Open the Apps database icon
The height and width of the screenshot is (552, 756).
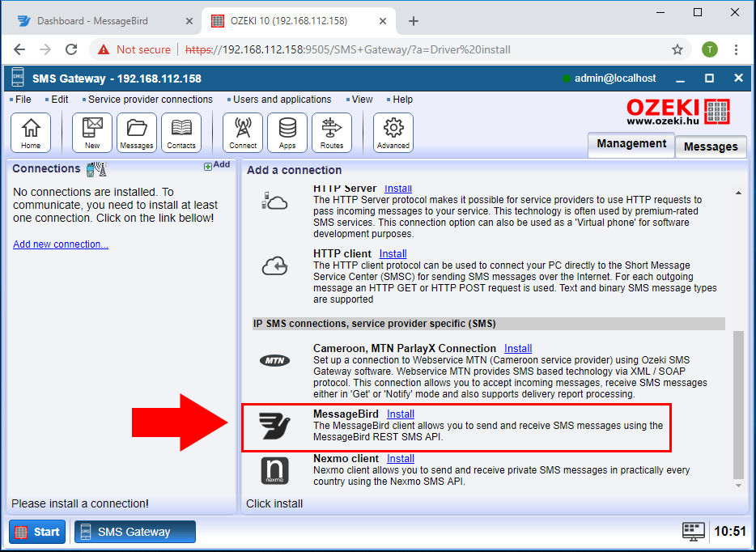[287, 133]
